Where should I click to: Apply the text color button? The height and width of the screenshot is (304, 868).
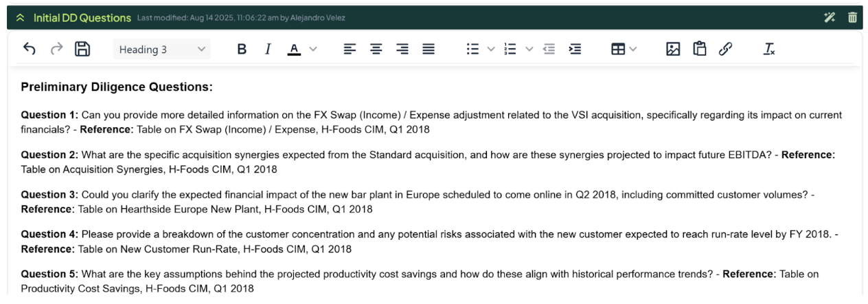tap(294, 50)
